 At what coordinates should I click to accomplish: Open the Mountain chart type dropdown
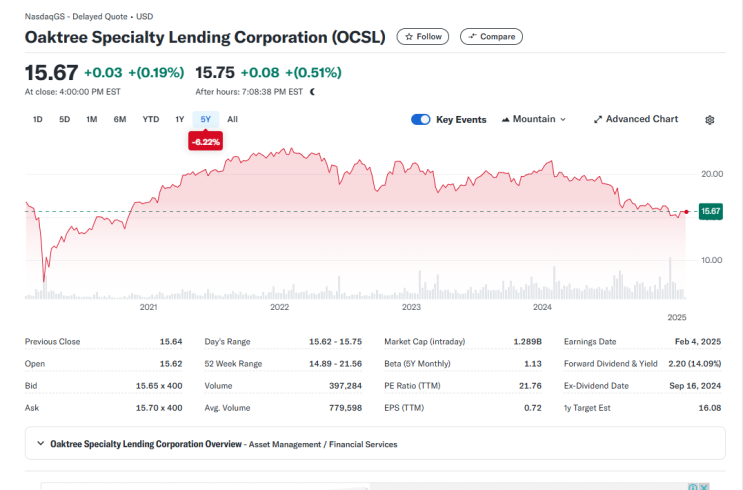coord(533,119)
